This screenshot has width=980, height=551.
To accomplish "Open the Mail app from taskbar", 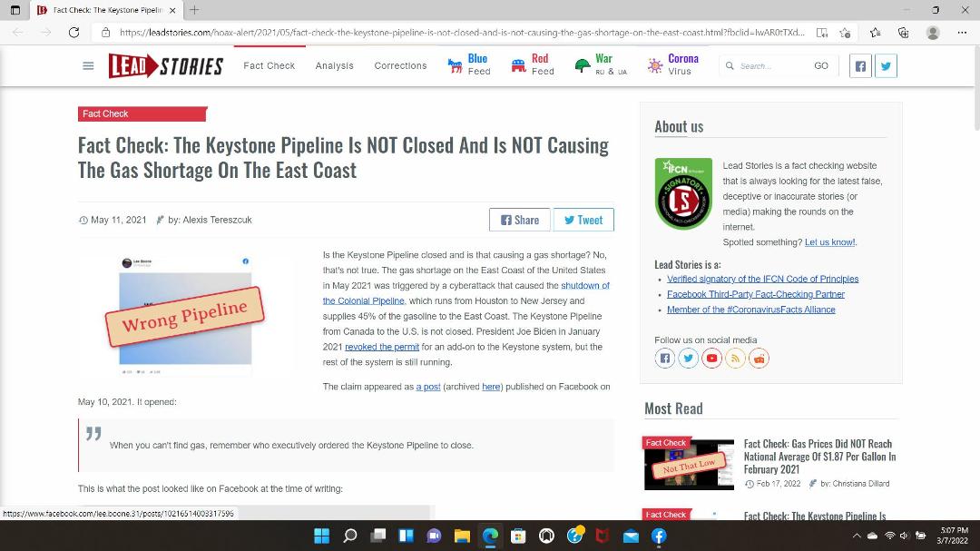I will (x=631, y=536).
